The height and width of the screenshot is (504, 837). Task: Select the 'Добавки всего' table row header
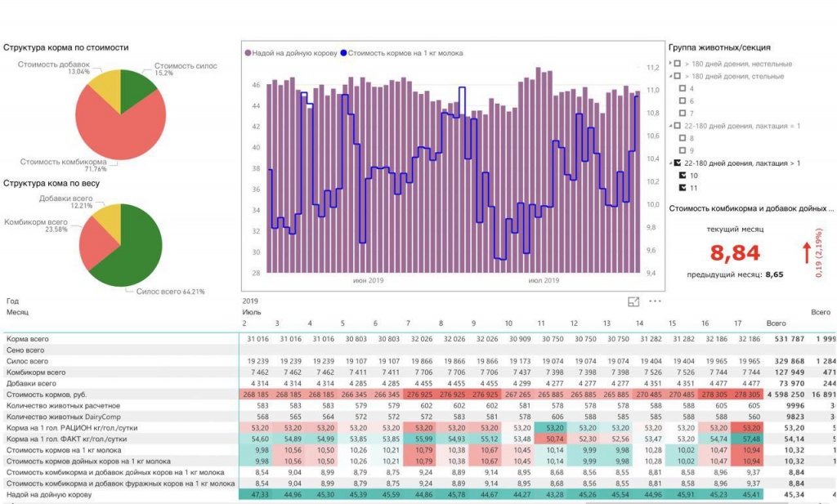point(31,383)
